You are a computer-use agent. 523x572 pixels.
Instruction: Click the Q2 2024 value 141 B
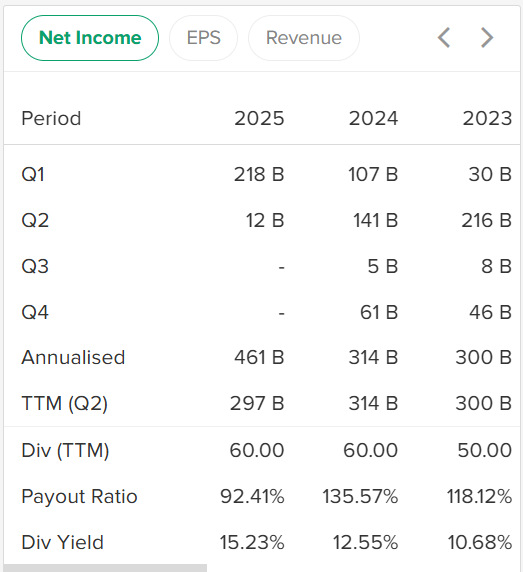[375, 220]
